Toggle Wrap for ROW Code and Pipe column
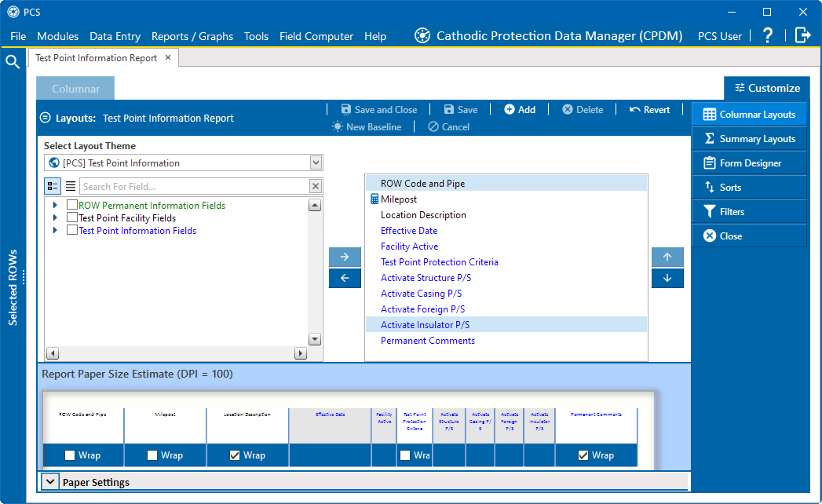 click(x=70, y=455)
